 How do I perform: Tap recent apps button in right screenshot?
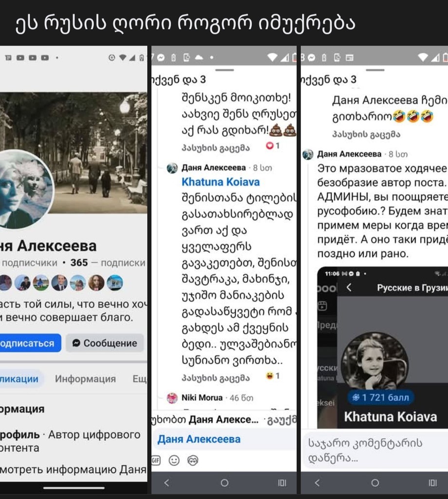tap(433, 483)
